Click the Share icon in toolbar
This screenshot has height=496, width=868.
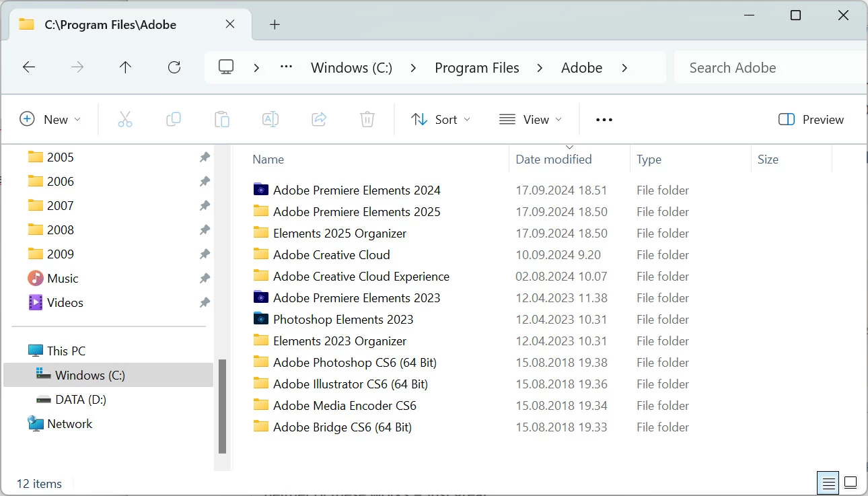point(319,119)
